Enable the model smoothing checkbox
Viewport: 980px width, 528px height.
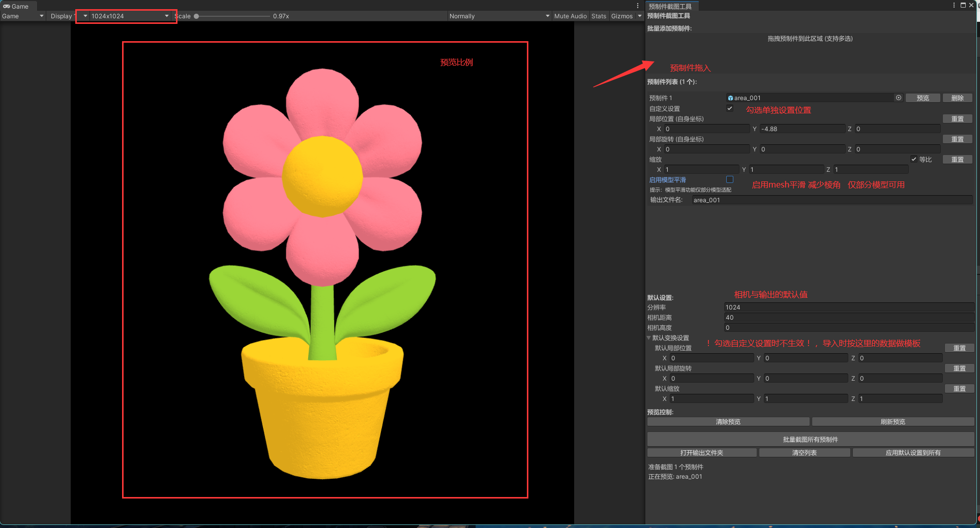click(730, 179)
